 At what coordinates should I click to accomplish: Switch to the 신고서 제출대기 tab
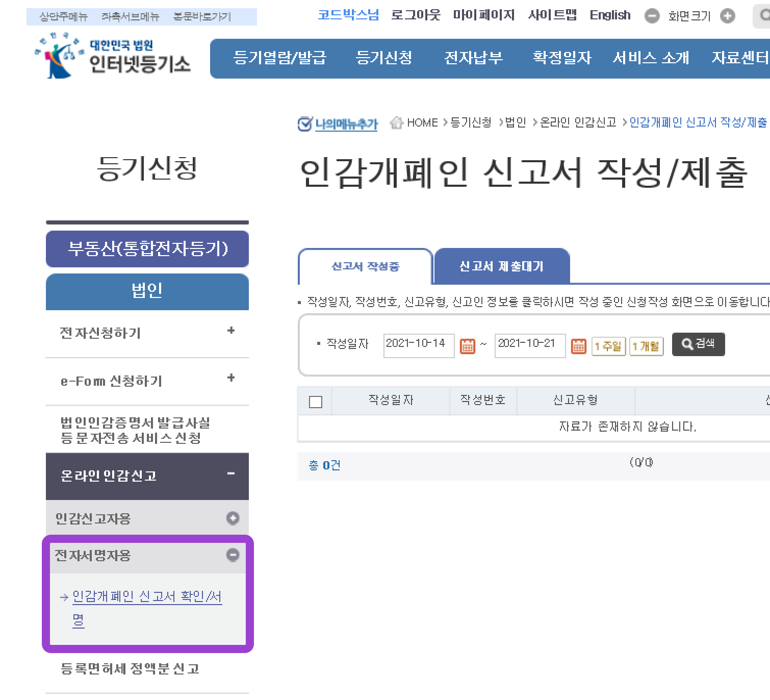[501, 265]
